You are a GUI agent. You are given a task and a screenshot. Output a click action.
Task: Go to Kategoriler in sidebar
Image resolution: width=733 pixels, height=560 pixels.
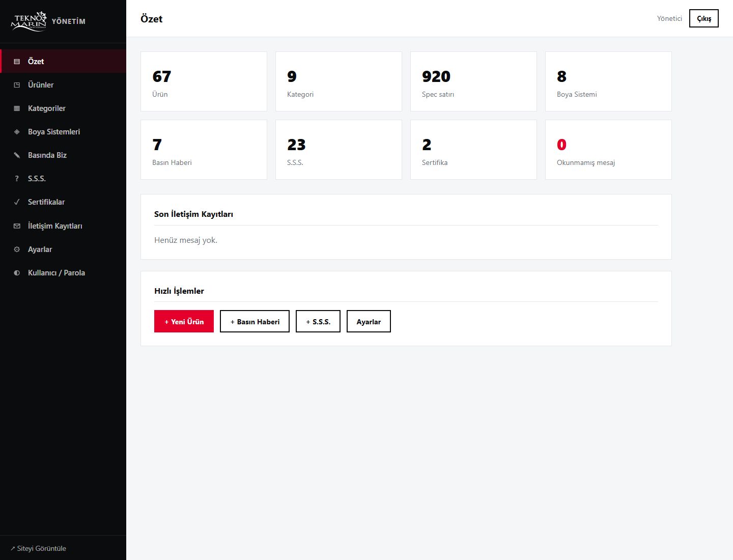63,108
